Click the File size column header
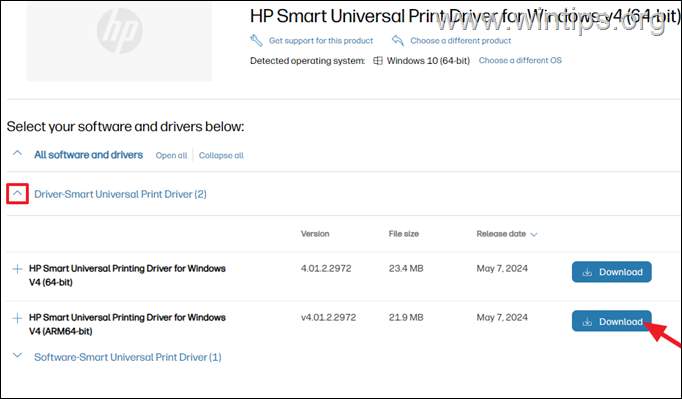The width and height of the screenshot is (682, 399). click(404, 234)
